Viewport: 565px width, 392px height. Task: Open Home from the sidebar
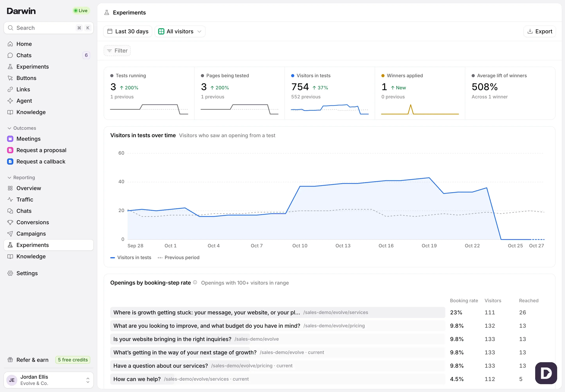[x=48, y=44]
